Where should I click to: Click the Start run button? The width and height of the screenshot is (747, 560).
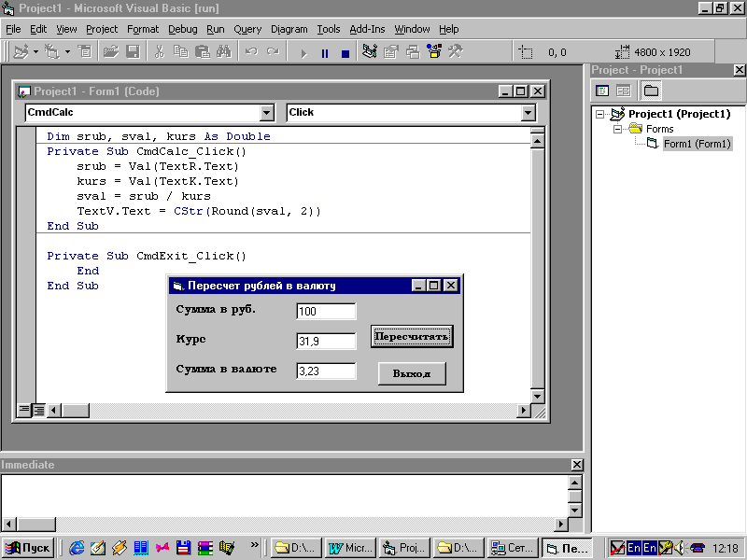(303, 53)
